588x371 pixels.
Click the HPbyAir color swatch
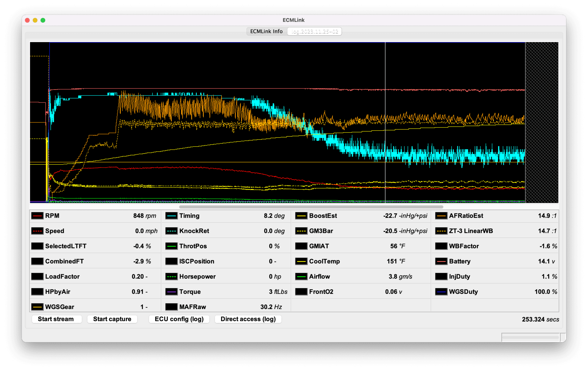pos(37,292)
